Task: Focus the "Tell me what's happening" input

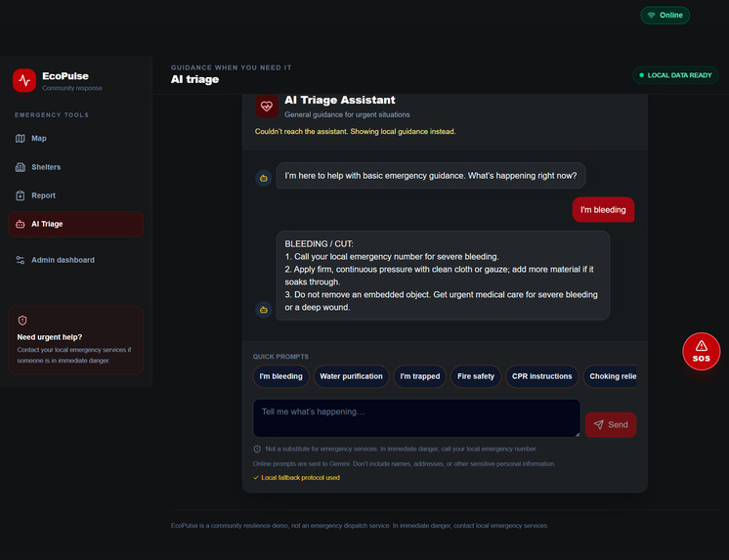Action: (x=416, y=417)
